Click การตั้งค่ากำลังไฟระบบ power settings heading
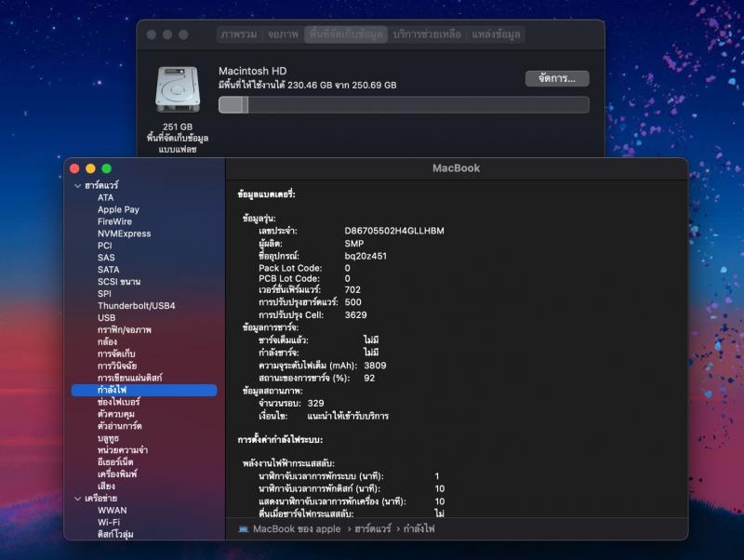Viewport: 744px width, 560px height. click(280, 440)
